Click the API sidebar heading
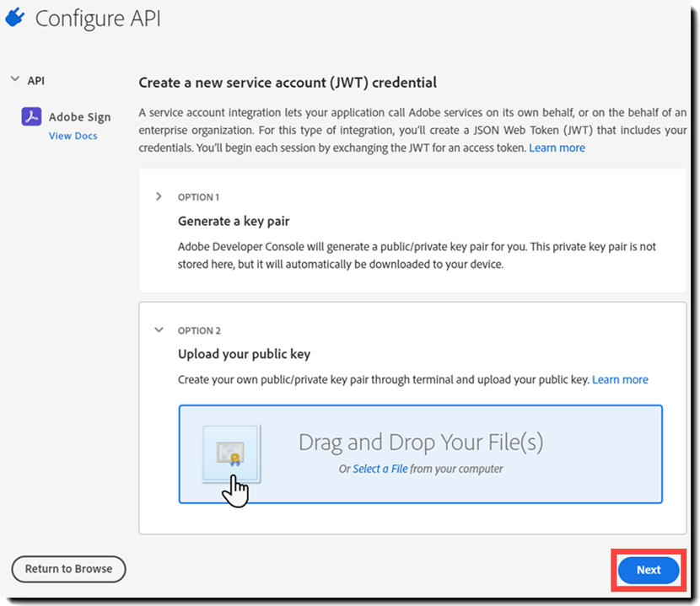Viewport: 700px width, 606px height. pos(35,81)
